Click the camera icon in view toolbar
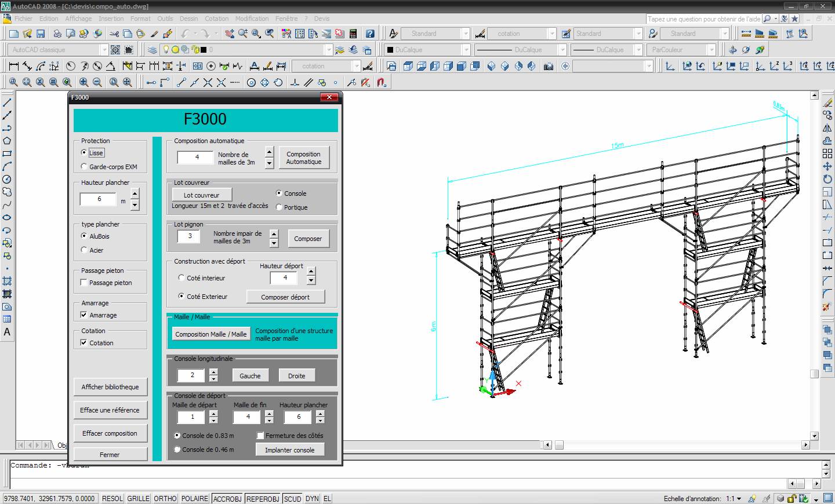Screen dimensions: 835x504 click(548, 66)
